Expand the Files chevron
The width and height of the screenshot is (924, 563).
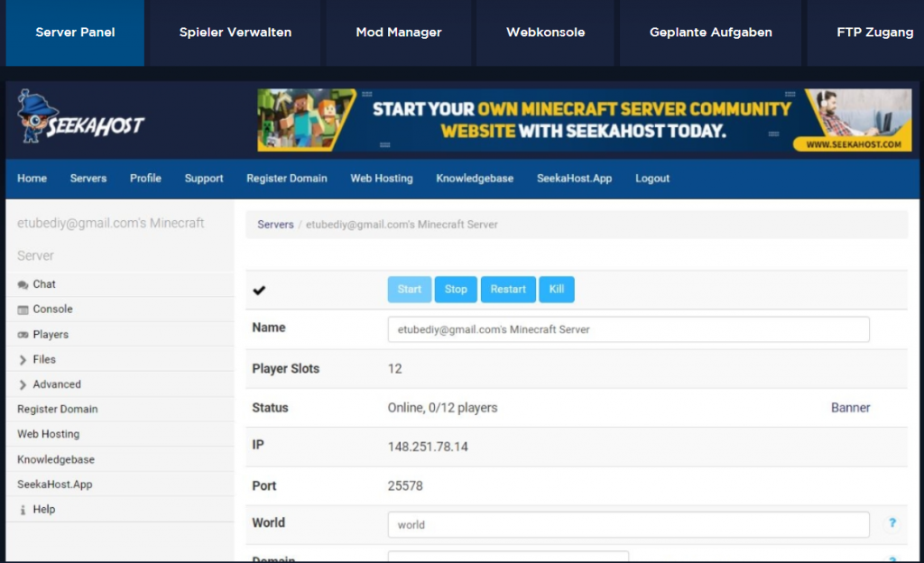23,360
